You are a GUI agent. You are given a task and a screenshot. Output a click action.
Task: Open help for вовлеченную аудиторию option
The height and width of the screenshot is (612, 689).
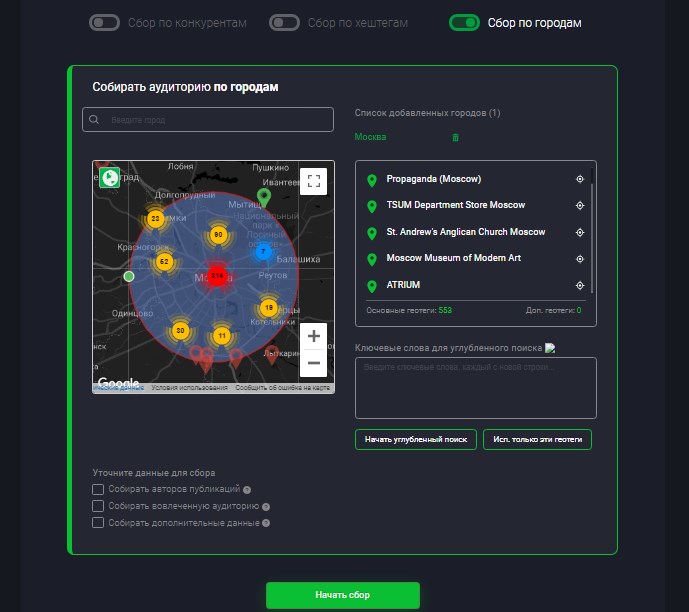(x=266, y=507)
